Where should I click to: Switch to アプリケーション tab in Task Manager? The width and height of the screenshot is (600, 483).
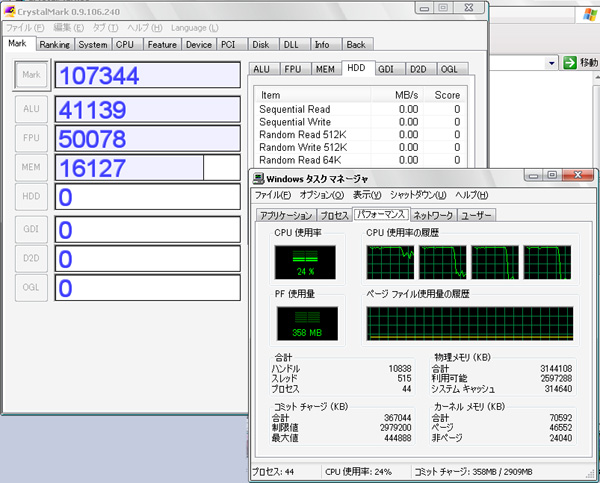[286, 215]
